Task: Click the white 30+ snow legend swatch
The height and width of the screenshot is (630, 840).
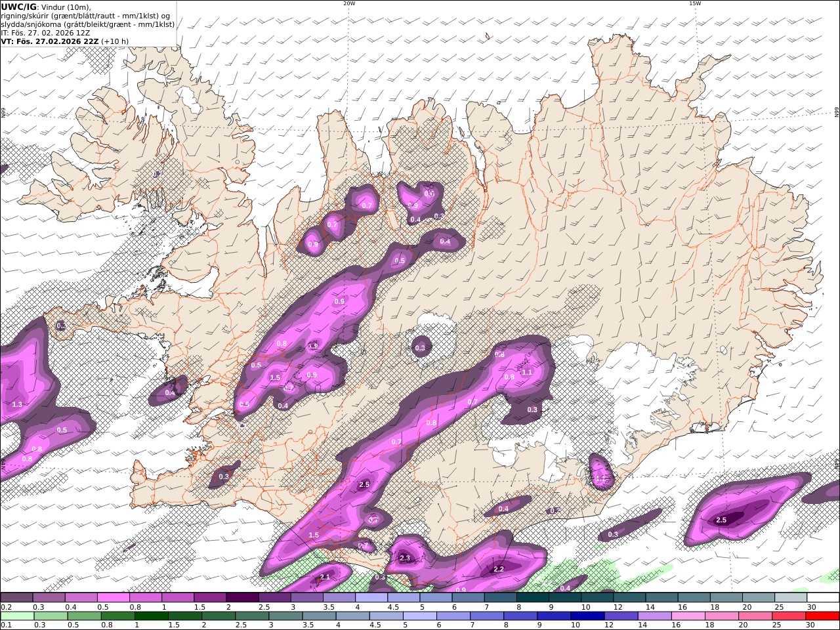Action: (x=823, y=598)
